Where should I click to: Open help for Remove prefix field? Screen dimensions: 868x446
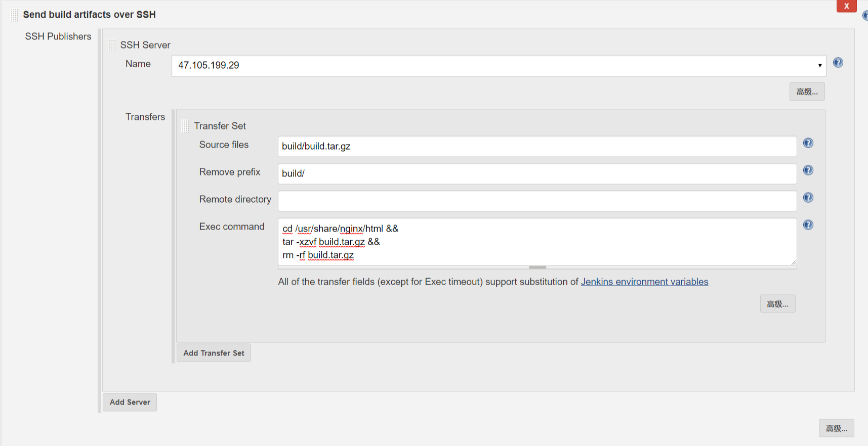[x=808, y=170]
